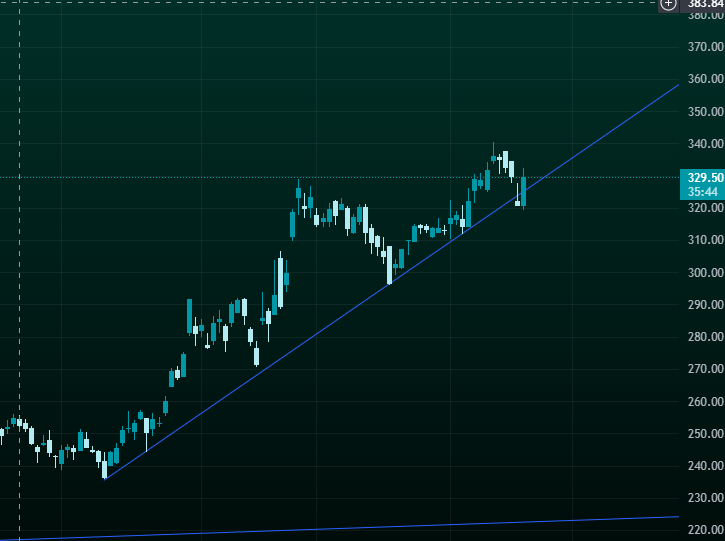Click the 240.00 price axis label

point(706,466)
